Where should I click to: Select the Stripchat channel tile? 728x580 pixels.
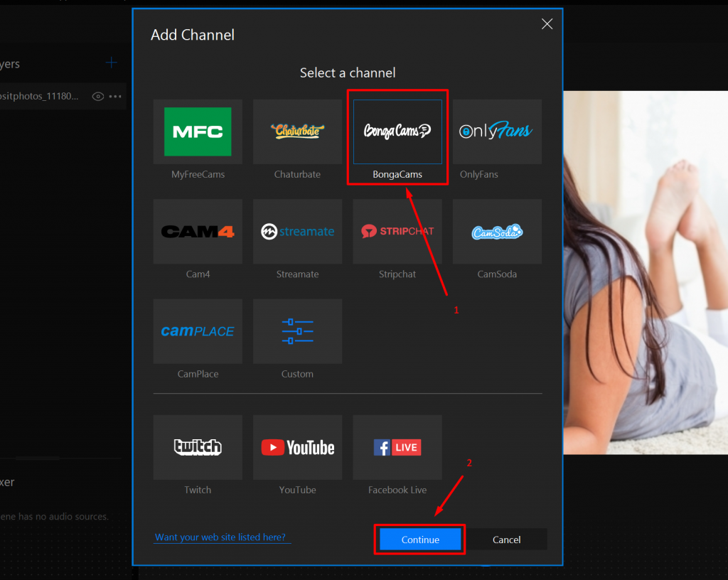point(397,232)
